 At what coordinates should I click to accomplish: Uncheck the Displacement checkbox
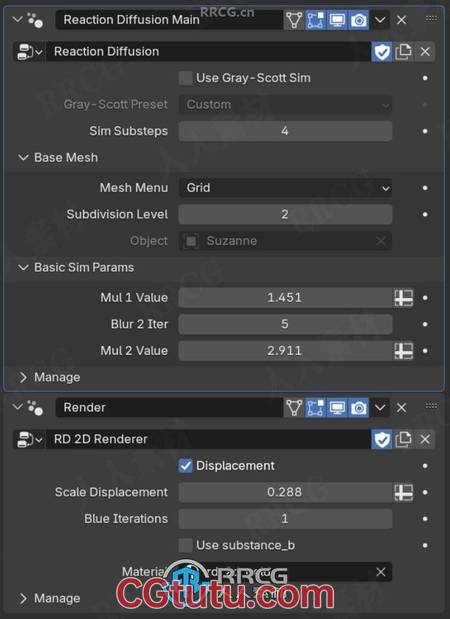click(x=186, y=466)
